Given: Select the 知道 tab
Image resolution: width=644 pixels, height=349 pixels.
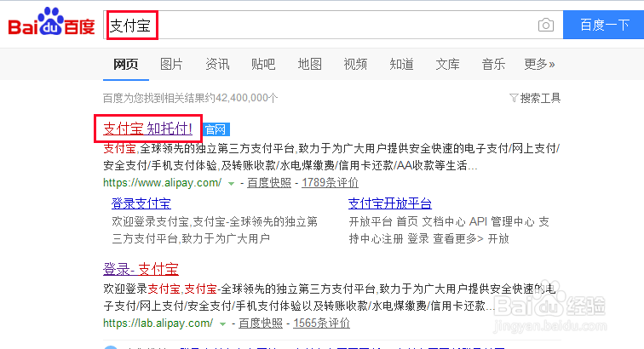Looking at the screenshot, I should (401, 64).
